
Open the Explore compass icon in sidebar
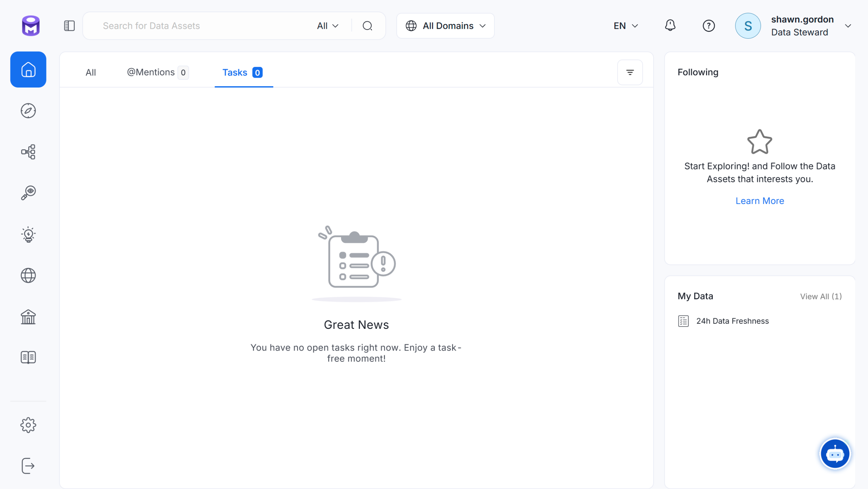28,111
